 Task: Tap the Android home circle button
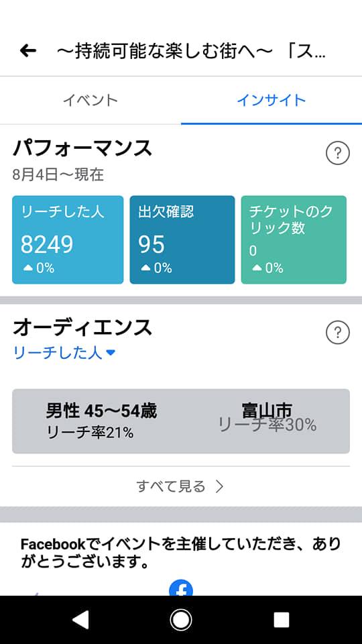181,620
